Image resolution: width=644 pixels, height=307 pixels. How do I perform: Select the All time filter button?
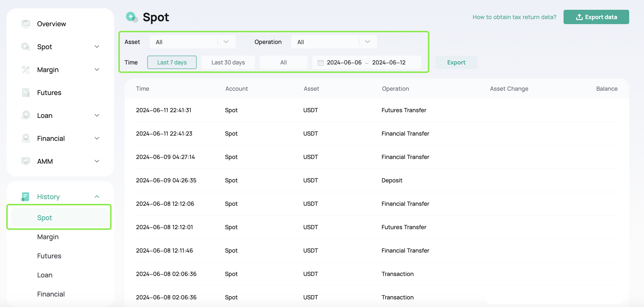(283, 63)
